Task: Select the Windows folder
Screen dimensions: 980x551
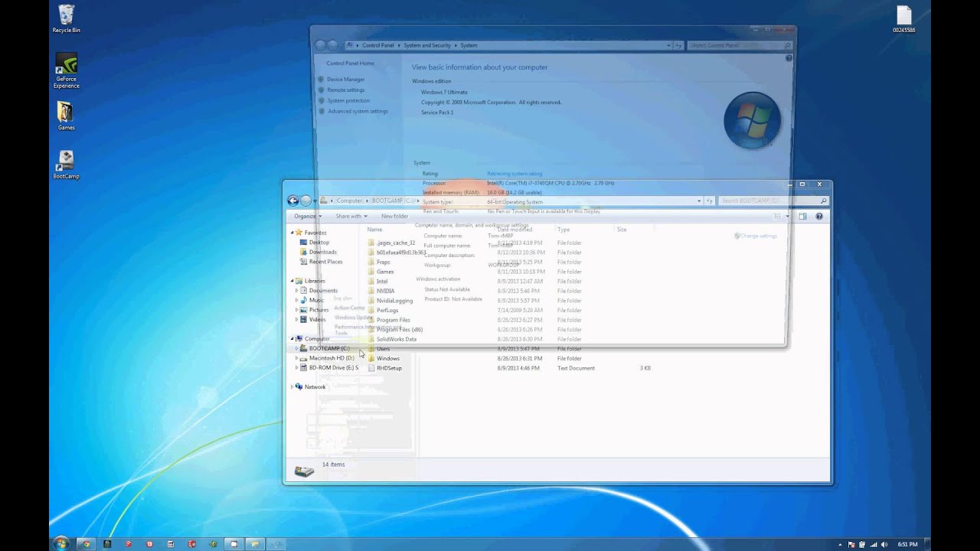Action: click(387, 358)
